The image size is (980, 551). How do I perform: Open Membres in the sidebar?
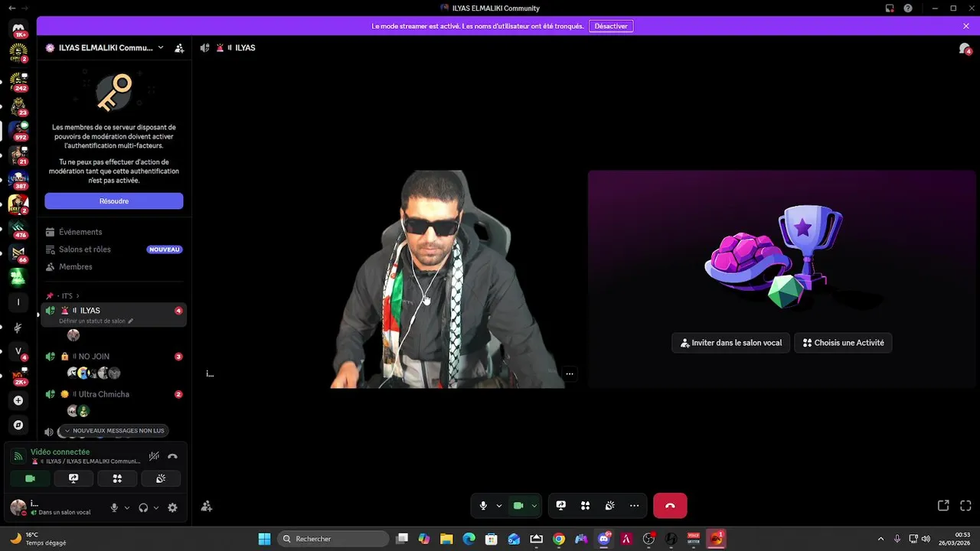(x=113, y=267)
